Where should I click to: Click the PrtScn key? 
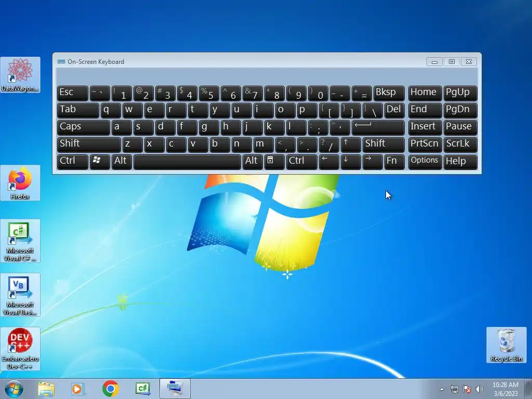pos(425,144)
